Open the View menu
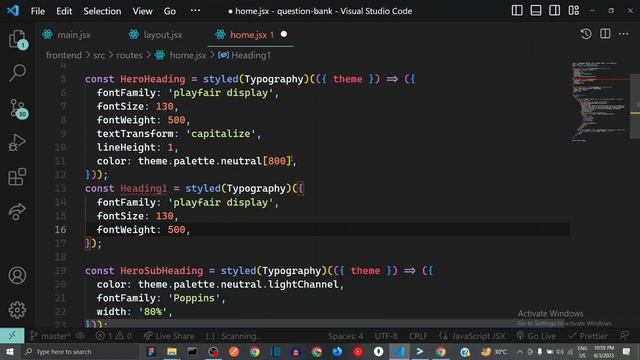This screenshot has width=640, height=360. point(142,11)
